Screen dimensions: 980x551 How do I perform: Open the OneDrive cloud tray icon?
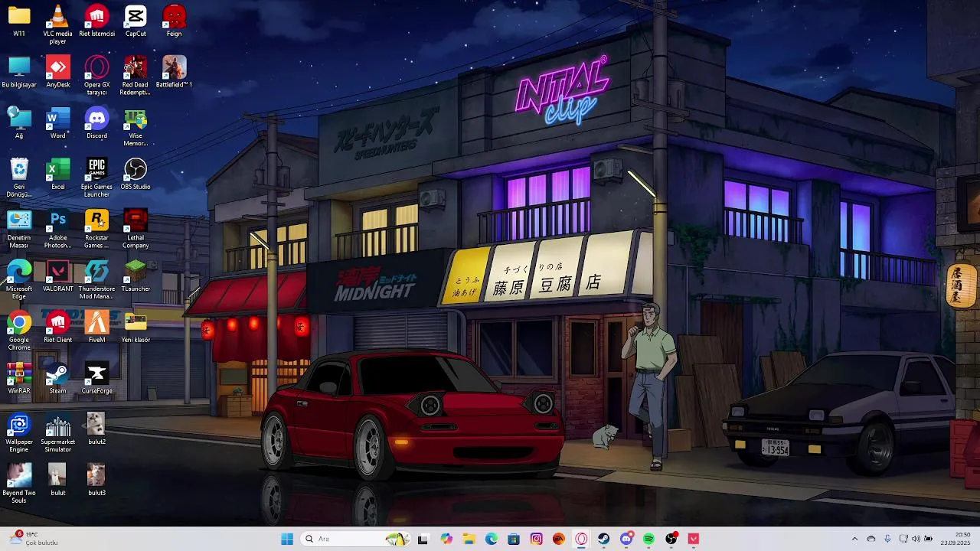tap(871, 539)
